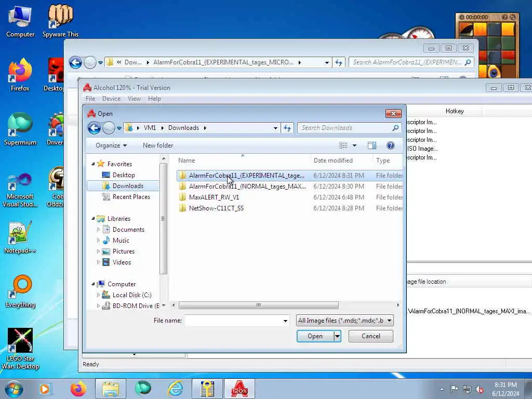The image size is (532, 399).
Task: Expand the view options dropdown arrow
Action: (x=354, y=145)
